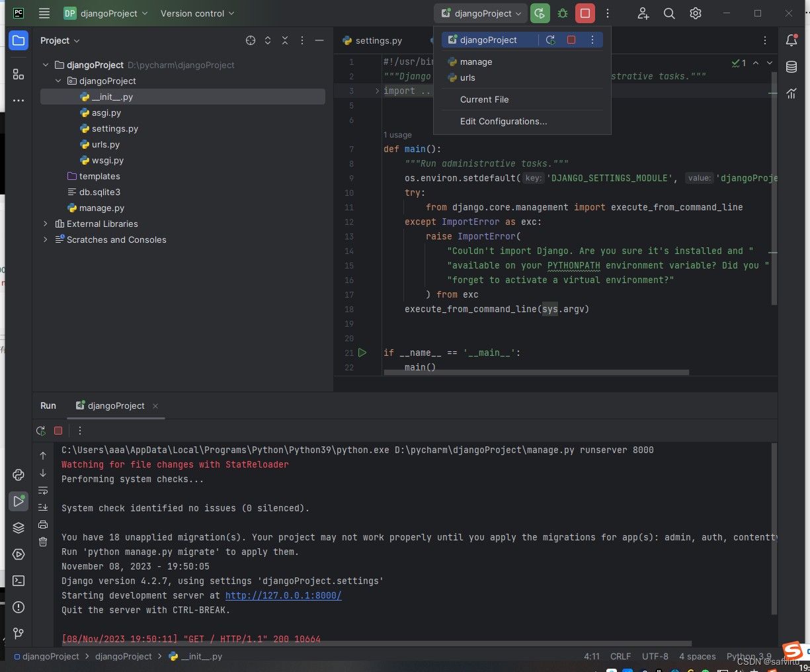The height and width of the screenshot is (672, 810).
Task: Start debugging with the bug icon
Action: tap(563, 13)
